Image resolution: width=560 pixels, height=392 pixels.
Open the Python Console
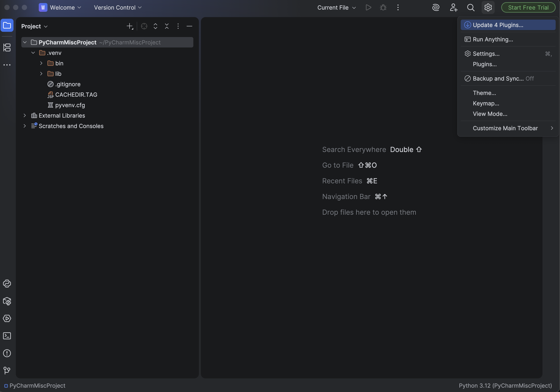point(7,284)
